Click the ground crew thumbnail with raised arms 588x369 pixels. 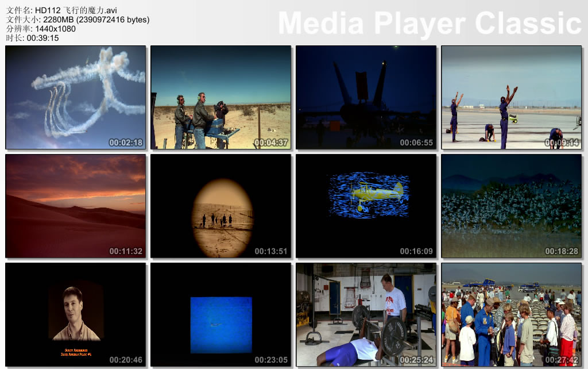point(511,97)
